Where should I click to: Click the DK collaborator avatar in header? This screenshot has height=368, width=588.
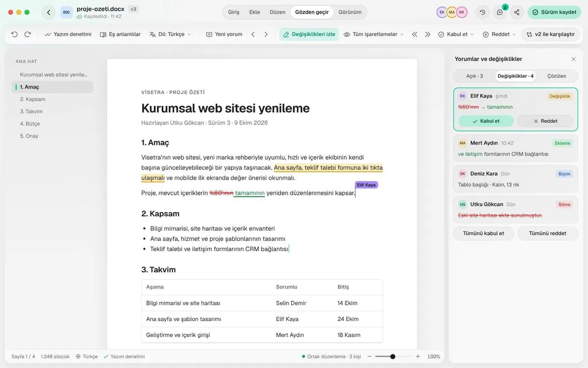click(462, 12)
